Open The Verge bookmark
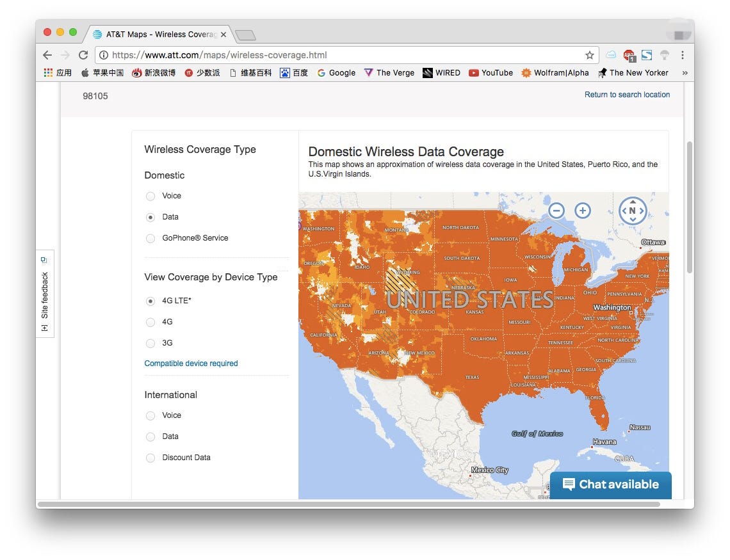 (389, 72)
